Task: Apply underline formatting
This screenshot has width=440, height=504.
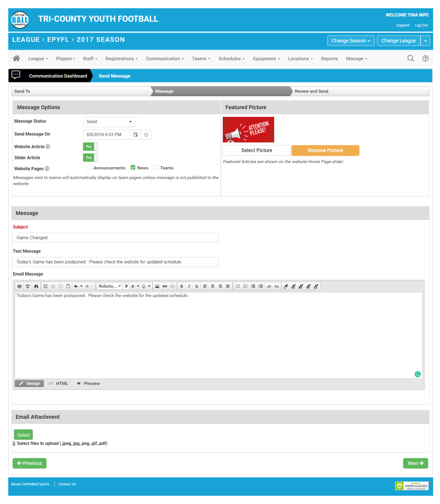Action: (x=197, y=286)
